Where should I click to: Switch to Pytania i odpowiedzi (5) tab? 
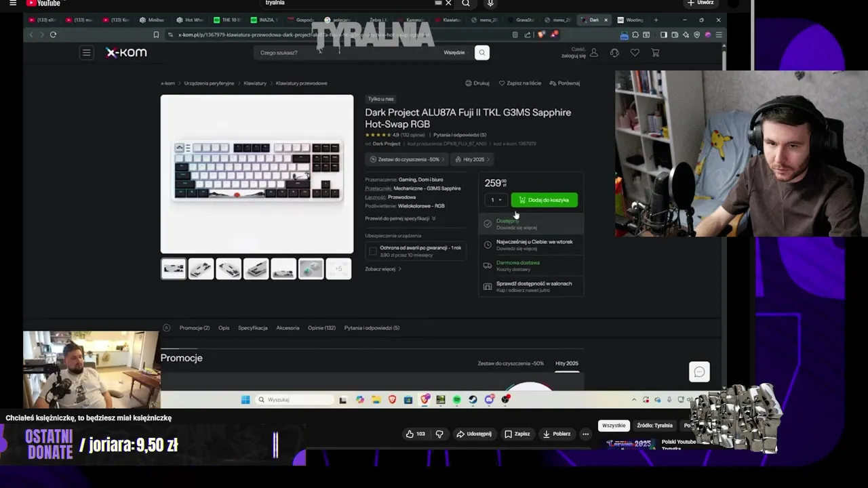coord(372,328)
